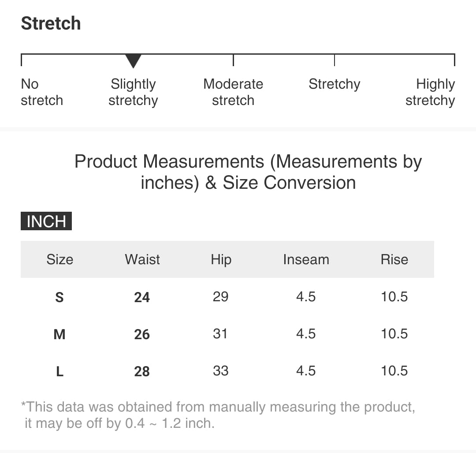This screenshot has height=453, width=476.
Task: Click waist value 24 for size S
Action: [142, 297]
